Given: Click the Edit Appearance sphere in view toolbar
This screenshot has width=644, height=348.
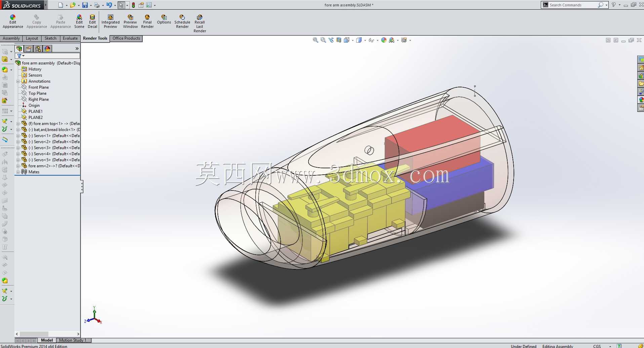Looking at the screenshot, I should coord(384,40).
